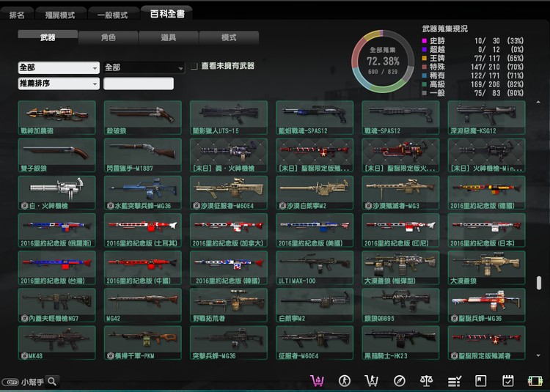
Task: Click the compass icon in bottom bar
Action: tap(399, 381)
